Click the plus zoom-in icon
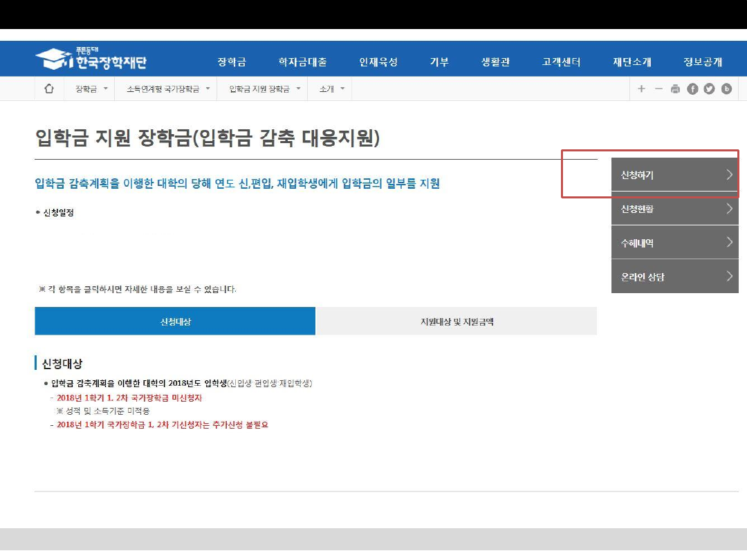Viewport: 747px width, 560px height. tap(641, 88)
